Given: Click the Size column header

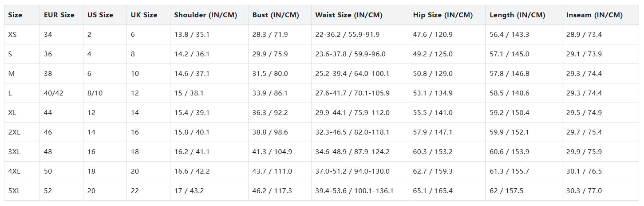Looking at the screenshot, I should point(15,15).
